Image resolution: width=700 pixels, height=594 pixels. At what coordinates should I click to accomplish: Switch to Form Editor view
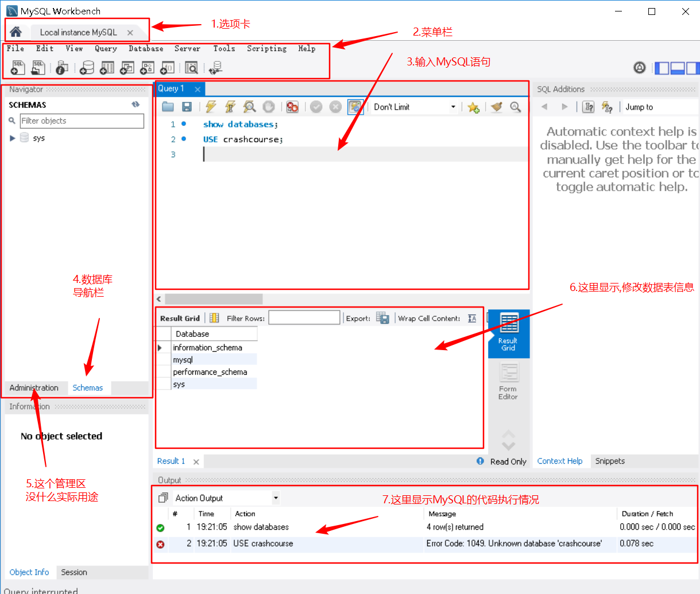pyautogui.click(x=508, y=382)
